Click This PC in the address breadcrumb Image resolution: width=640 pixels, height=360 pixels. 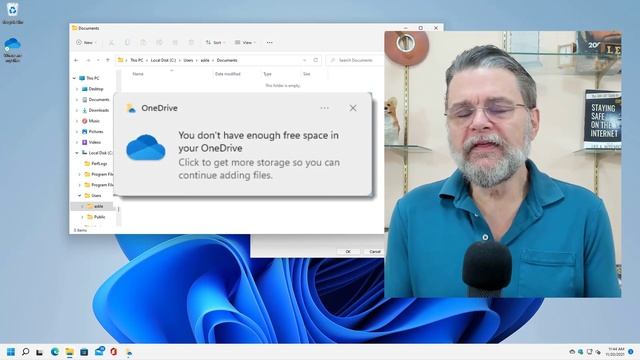137,60
